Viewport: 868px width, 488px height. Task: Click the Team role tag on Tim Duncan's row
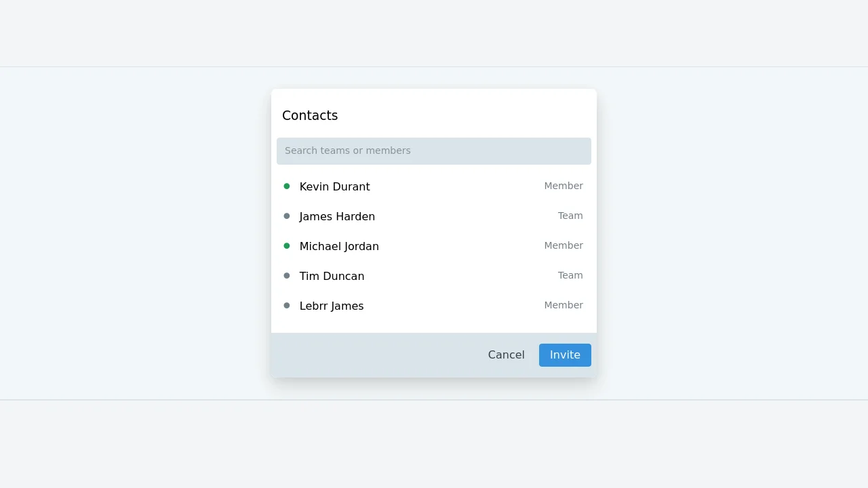tap(570, 275)
